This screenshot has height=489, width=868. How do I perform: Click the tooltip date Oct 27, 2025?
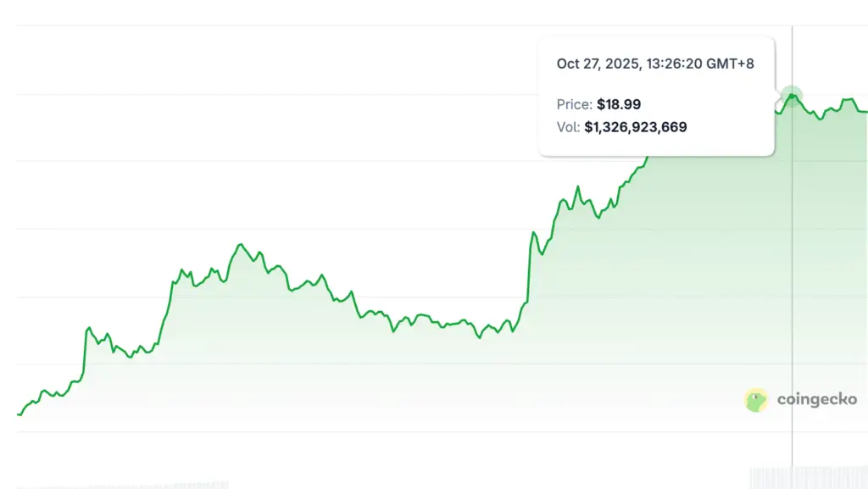[592, 64]
